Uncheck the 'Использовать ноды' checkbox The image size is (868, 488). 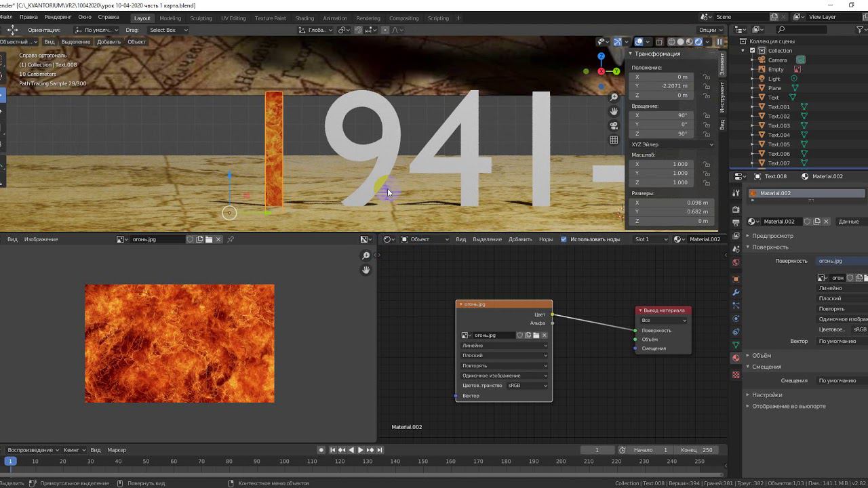(x=564, y=239)
